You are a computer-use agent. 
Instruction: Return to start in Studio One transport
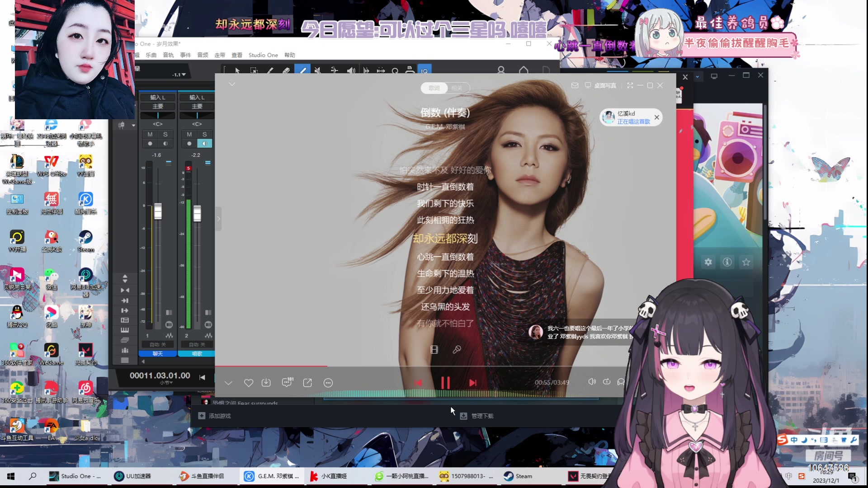pyautogui.click(x=202, y=377)
